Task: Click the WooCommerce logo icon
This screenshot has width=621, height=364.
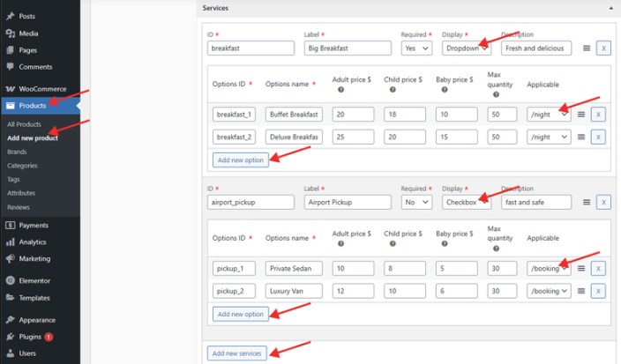Action: (11, 89)
